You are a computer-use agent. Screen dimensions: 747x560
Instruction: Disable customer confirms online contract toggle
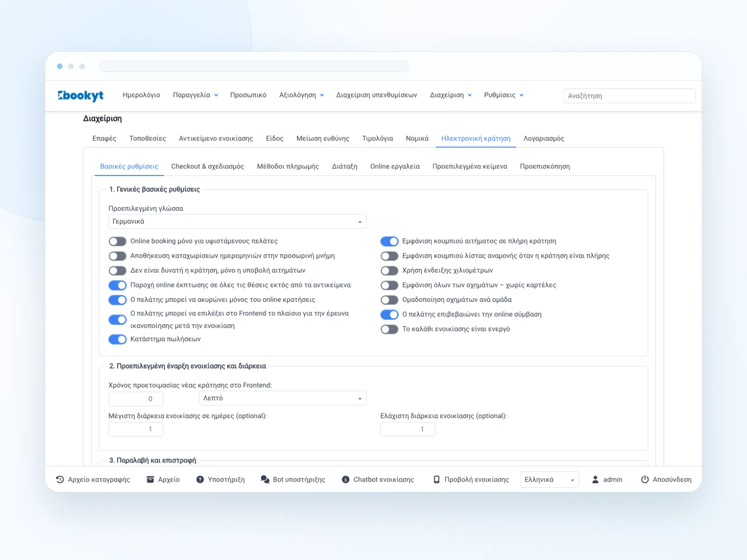pos(389,315)
